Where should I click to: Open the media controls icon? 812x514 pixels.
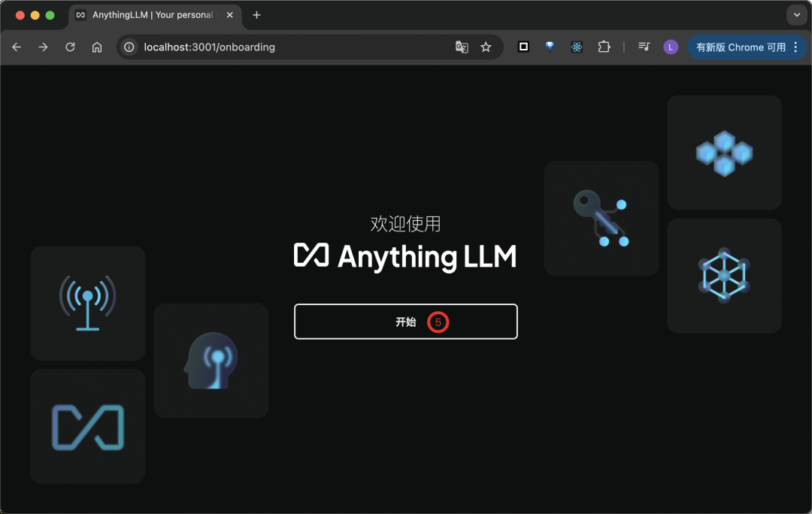[x=644, y=47]
